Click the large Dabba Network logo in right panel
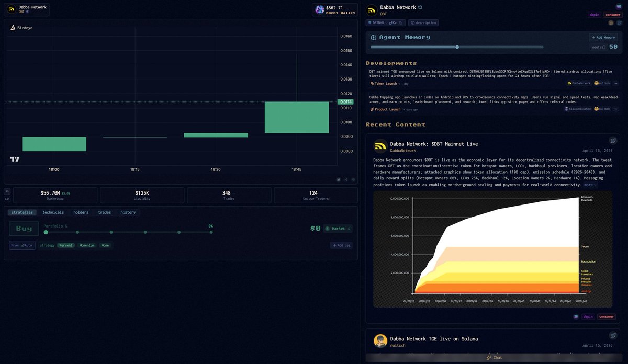This screenshot has width=628, height=364. [372, 10]
